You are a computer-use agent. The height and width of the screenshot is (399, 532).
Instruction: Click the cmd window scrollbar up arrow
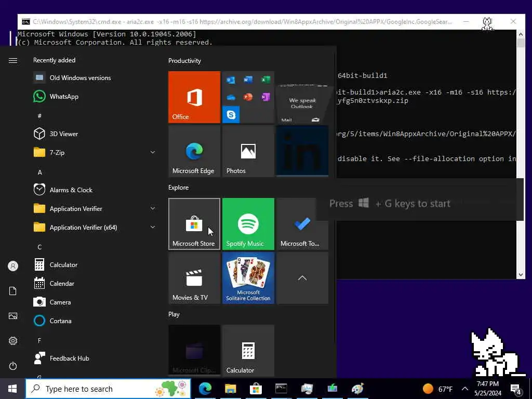tap(521, 34)
